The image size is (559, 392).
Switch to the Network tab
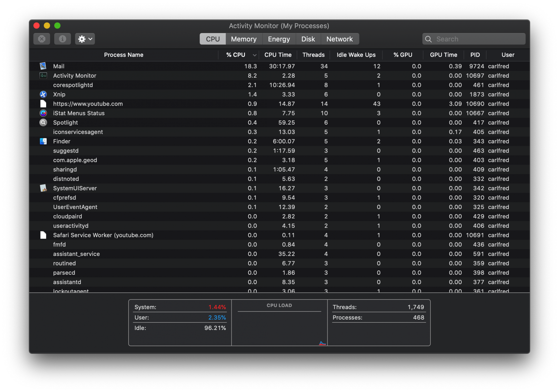[x=339, y=39]
